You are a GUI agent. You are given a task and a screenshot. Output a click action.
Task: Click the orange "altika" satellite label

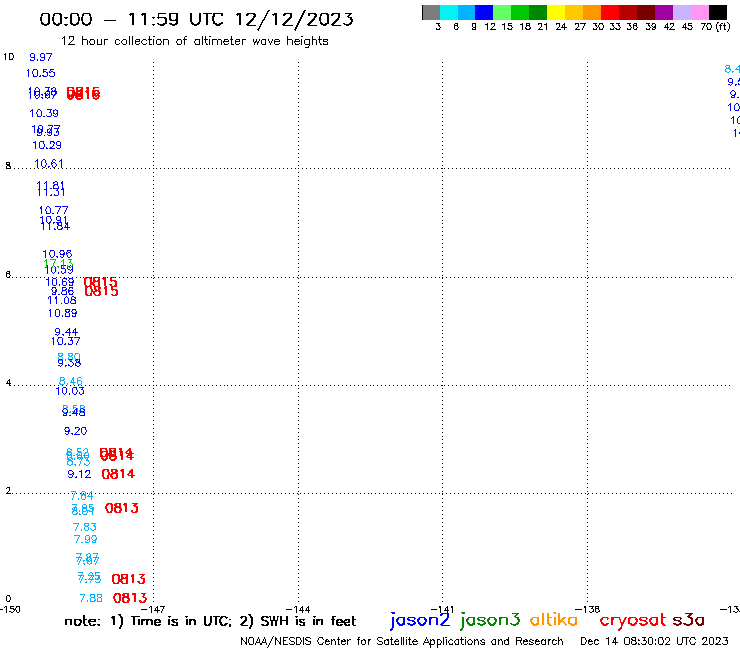point(554,620)
